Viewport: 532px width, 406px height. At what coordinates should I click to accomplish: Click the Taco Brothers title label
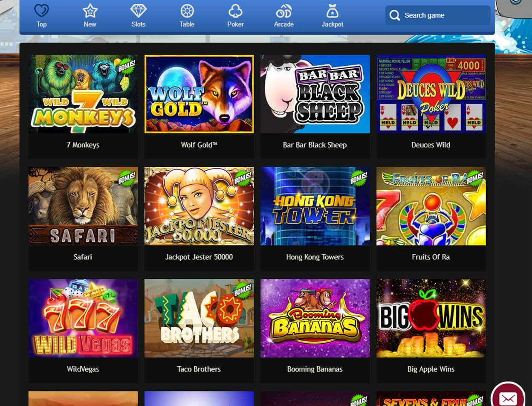[x=199, y=369]
